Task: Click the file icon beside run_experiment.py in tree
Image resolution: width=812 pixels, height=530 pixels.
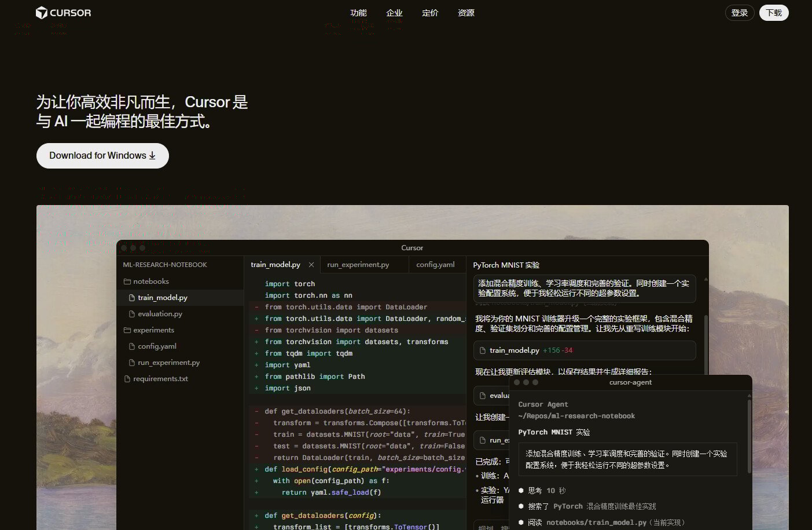Action: 132,363
